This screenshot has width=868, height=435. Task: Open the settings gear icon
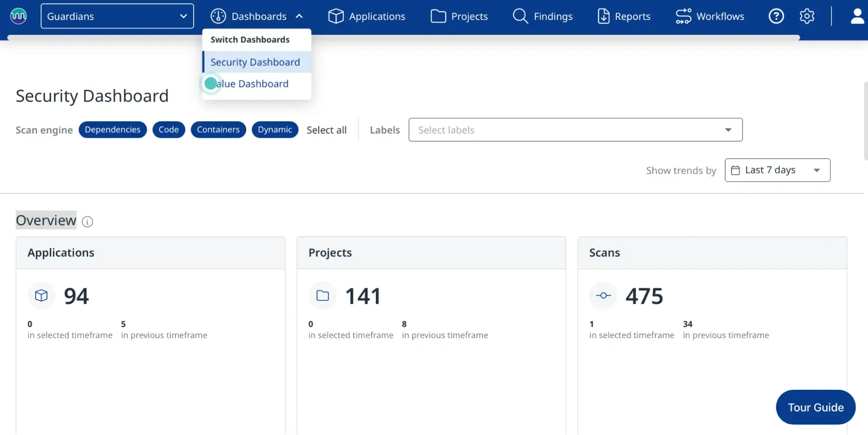click(x=807, y=16)
